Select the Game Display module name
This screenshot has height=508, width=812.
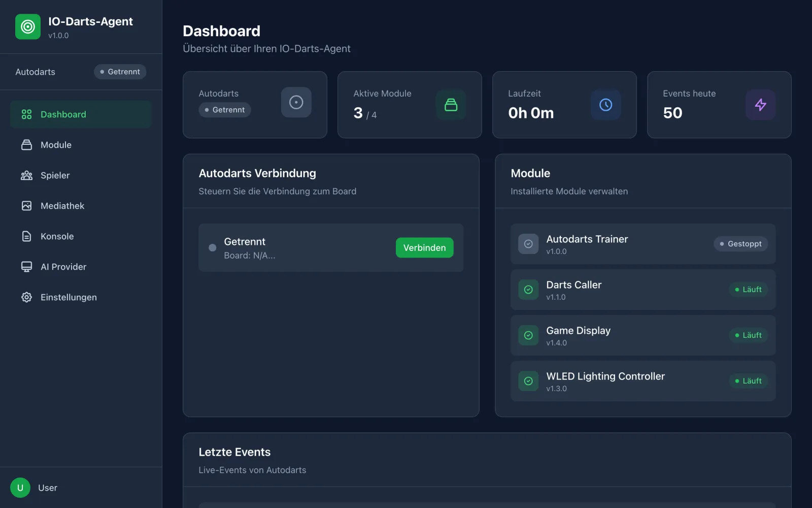tap(579, 331)
